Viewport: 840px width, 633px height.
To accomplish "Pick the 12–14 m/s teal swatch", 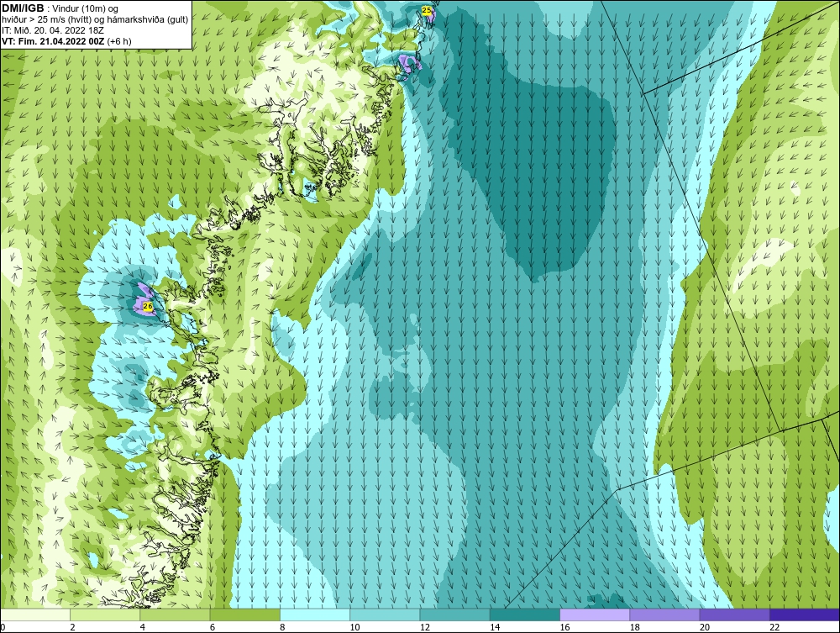I will pos(454,615).
